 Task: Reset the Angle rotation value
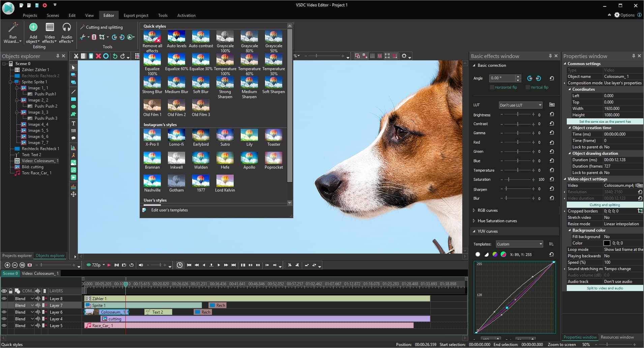[x=552, y=78]
